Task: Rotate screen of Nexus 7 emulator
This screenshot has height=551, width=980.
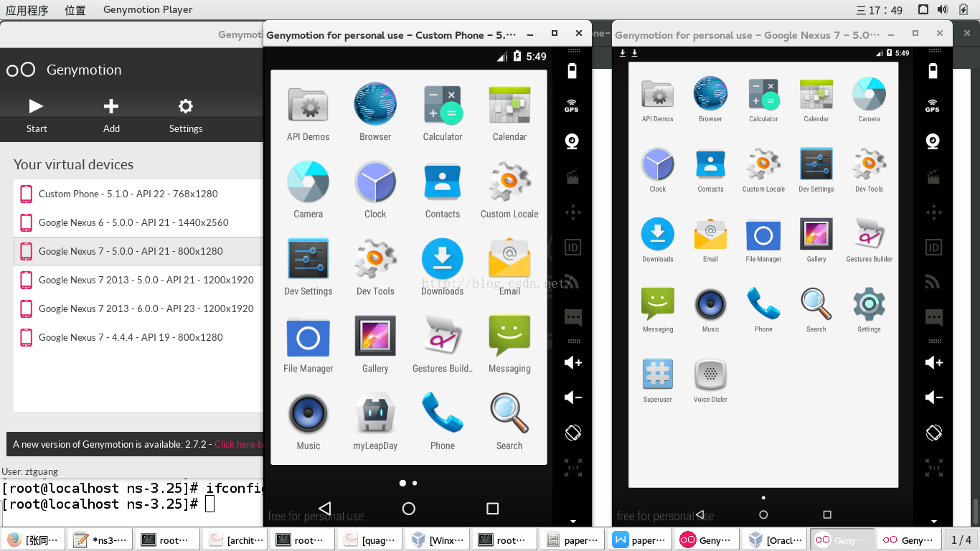Action: pyautogui.click(x=933, y=433)
